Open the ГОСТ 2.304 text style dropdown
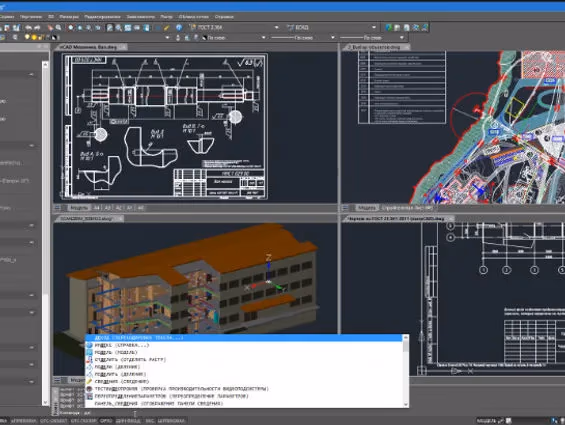Image resolution: width=565 pixels, height=425 pixels. 276,27
